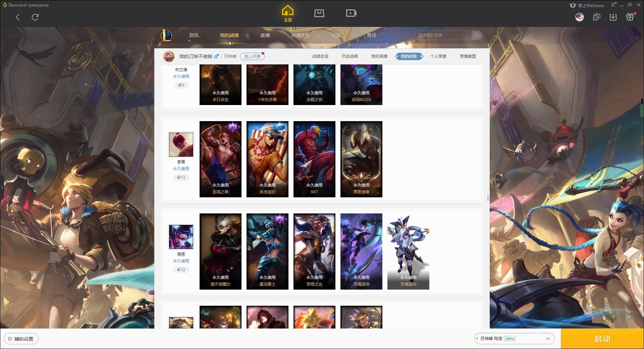Select the 我的皮肤 sub-tab
Image resolution: width=644 pixels, height=349 pixels.
click(x=409, y=56)
